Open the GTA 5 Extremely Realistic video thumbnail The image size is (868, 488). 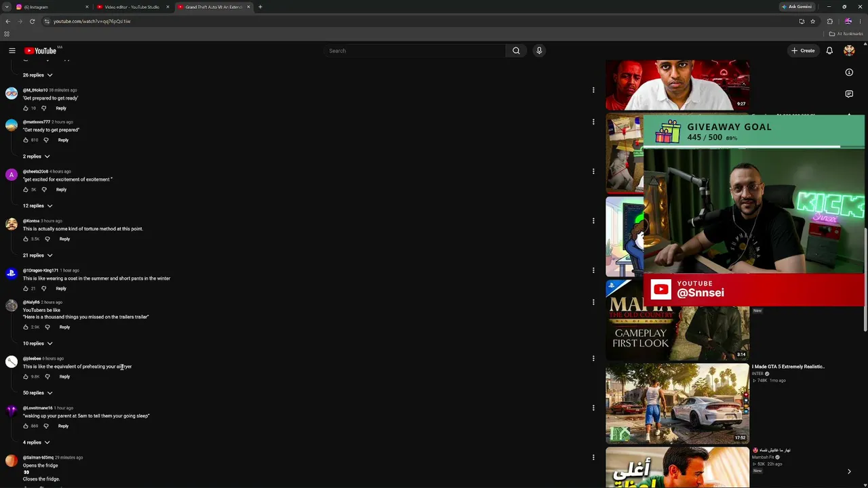pos(677,403)
